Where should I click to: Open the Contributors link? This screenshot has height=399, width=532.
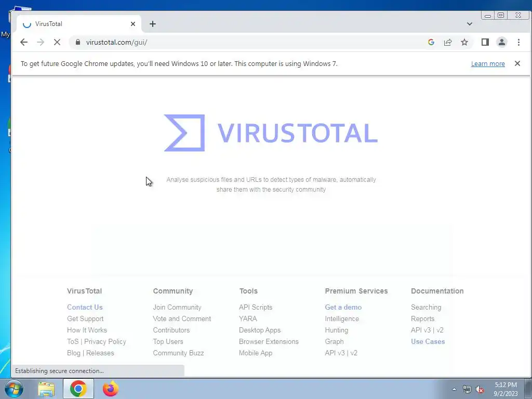point(171,330)
